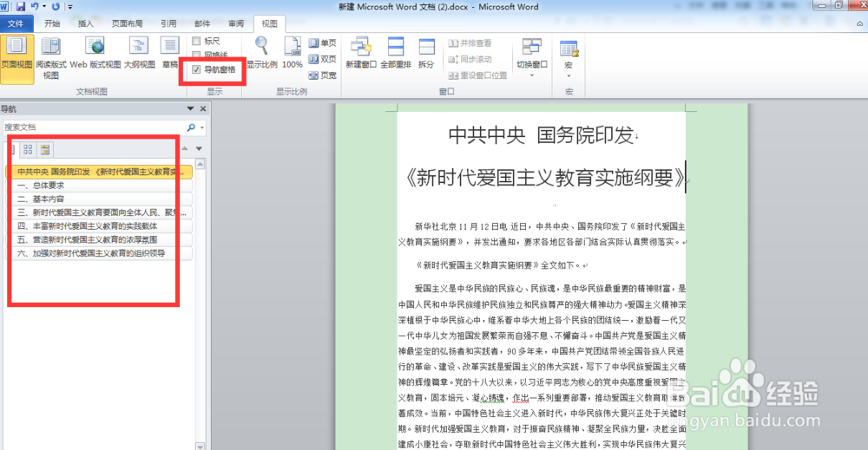868x450 pixels.
Task: Go to heading 三、新时代爱国主义教育要面向全体人民
Action: [x=100, y=212]
